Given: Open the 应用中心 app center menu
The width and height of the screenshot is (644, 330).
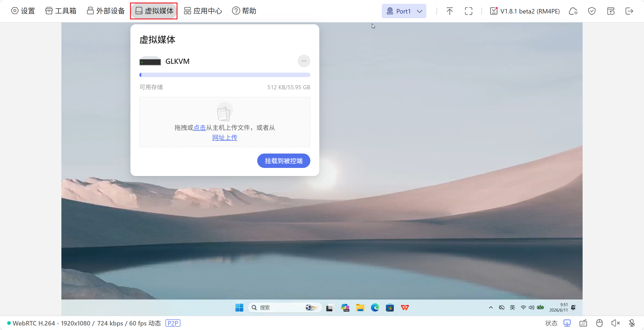Looking at the screenshot, I should tap(203, 11).
